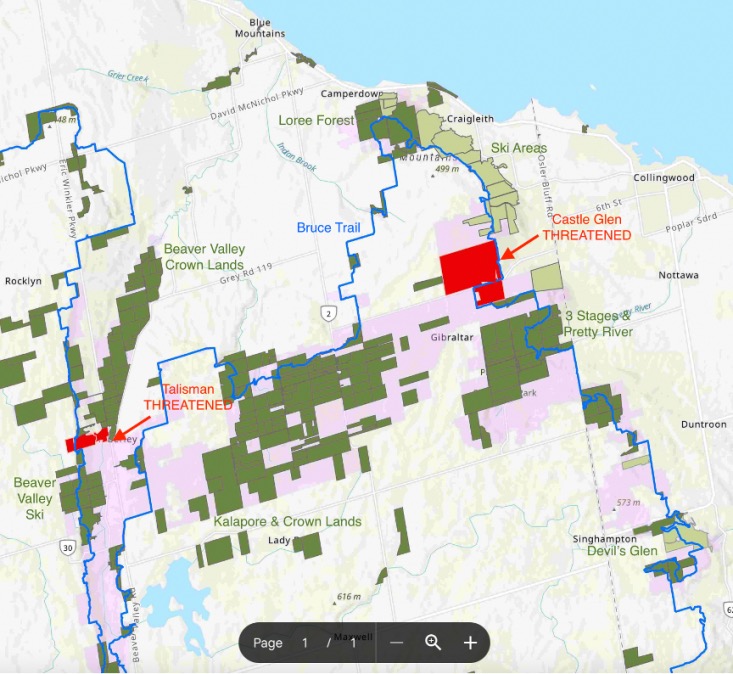Image resolution: width=733 pixels, height=674 pixels.
Task: Click the large red Castle Glen parcel
Action: [x=469, y=267]
